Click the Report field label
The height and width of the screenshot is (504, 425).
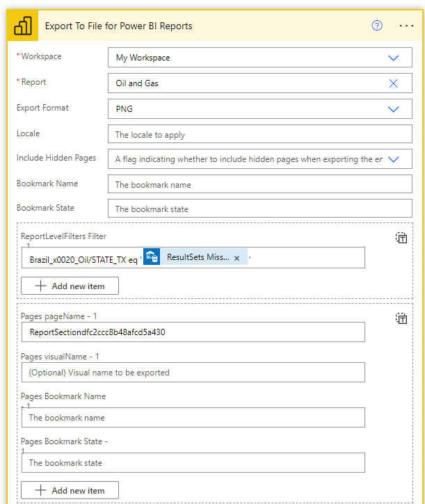33,82
